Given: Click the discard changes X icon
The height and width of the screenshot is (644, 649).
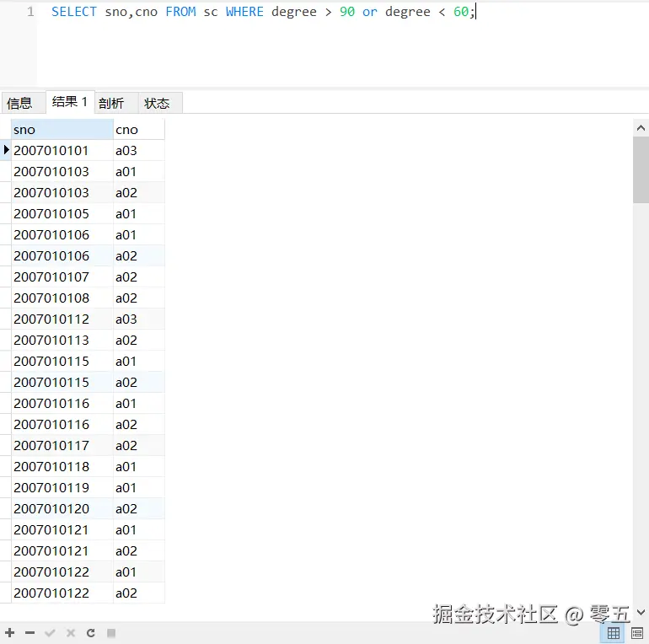Looking at the screenshot, I should (70, 632).
